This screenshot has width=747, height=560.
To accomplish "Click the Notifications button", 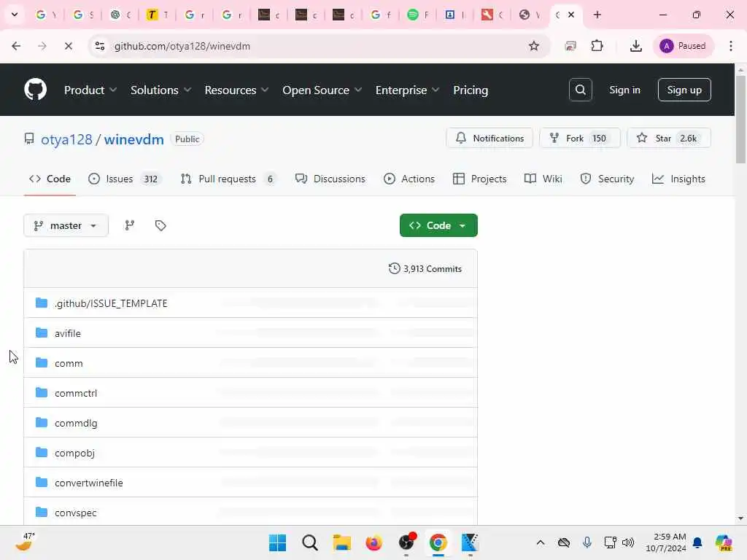I will point(489,138).
